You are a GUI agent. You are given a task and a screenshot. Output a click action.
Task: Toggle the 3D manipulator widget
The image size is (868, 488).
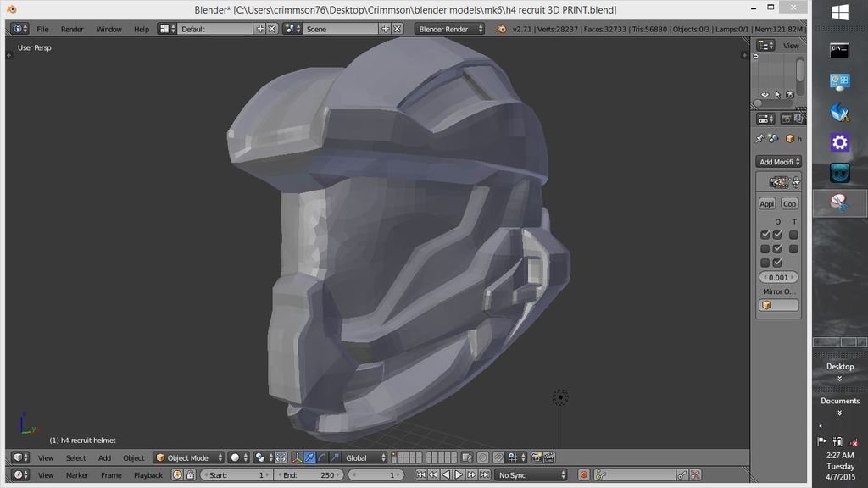coord(297,457)
